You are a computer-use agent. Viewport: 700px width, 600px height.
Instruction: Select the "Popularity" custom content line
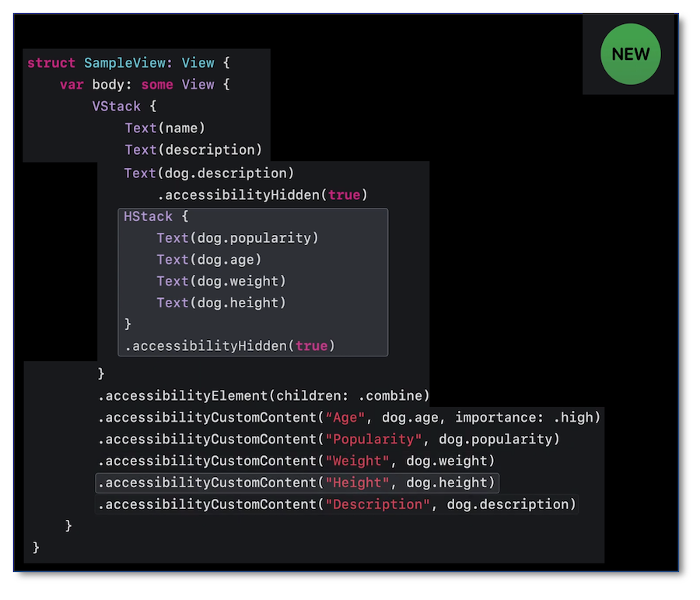click(329, 440)
